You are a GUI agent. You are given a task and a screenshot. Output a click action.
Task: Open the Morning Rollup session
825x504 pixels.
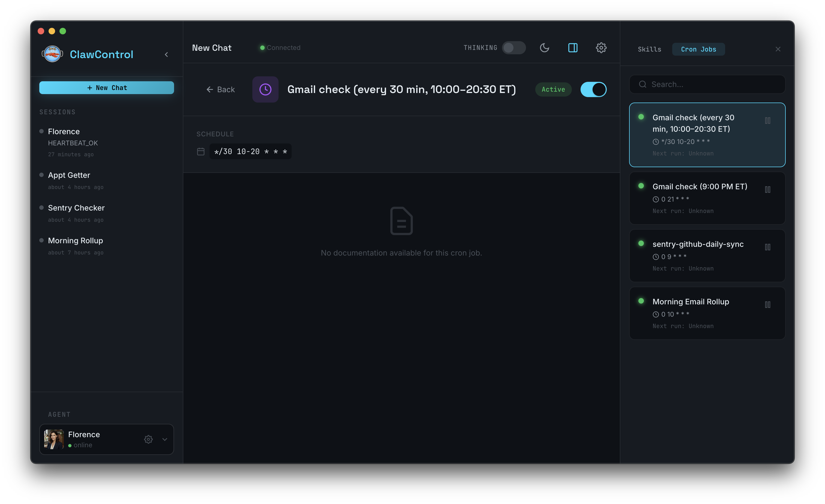tap(75, 240)
